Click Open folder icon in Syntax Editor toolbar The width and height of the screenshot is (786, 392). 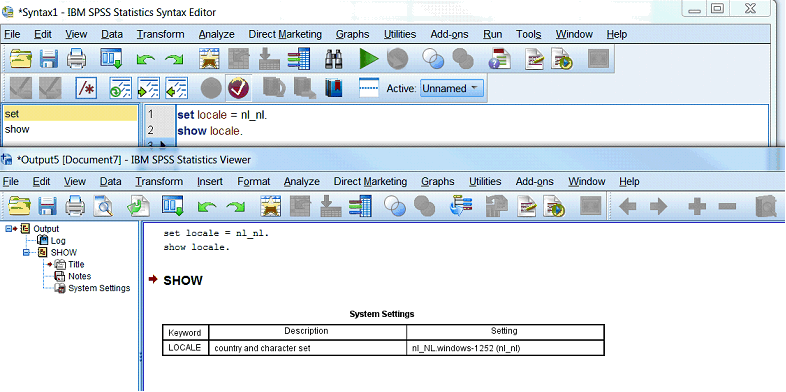pos(21,59)
